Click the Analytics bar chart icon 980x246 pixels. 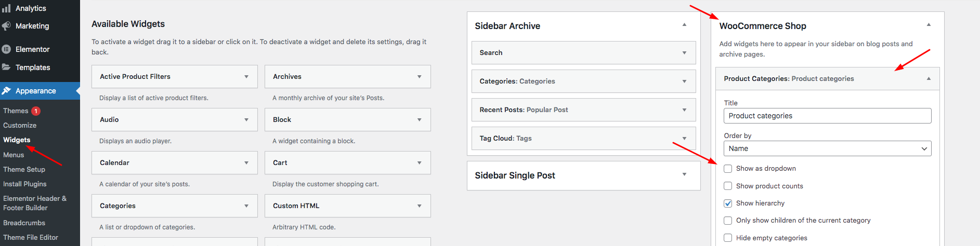point(6,8)
